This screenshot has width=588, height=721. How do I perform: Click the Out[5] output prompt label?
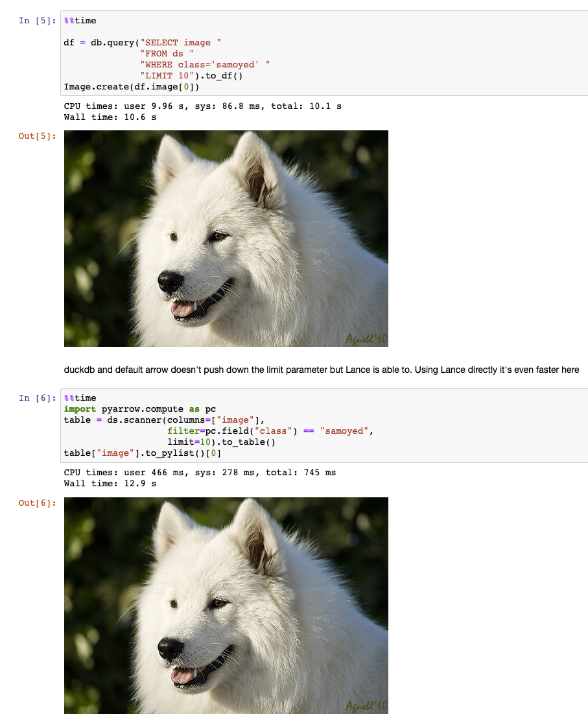(x=37, y=136)
